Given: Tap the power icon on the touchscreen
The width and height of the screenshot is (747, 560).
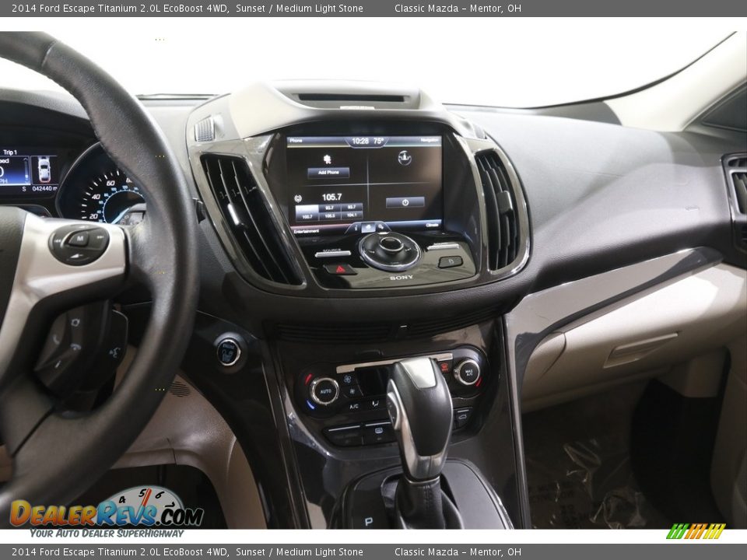Looking at the screenshot, I should [x=405, y=202].
